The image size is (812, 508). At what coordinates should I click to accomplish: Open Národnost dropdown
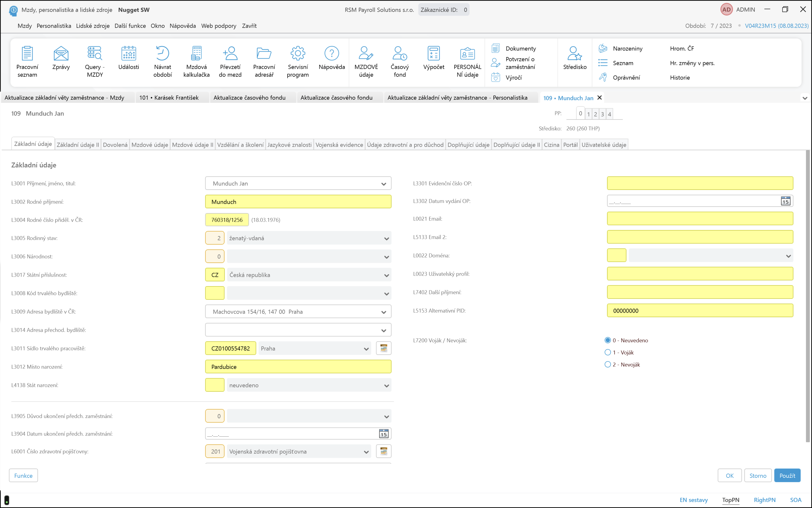386,257
